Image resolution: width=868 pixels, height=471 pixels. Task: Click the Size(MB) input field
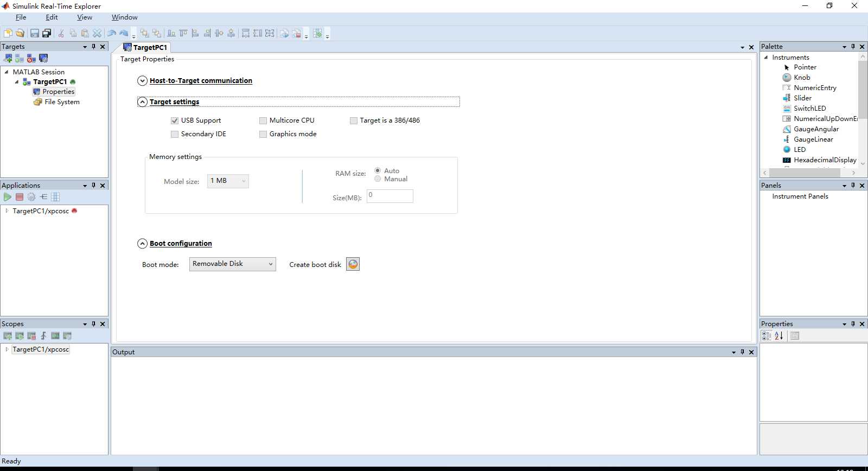pyautogui.click(x=390, y=196)
